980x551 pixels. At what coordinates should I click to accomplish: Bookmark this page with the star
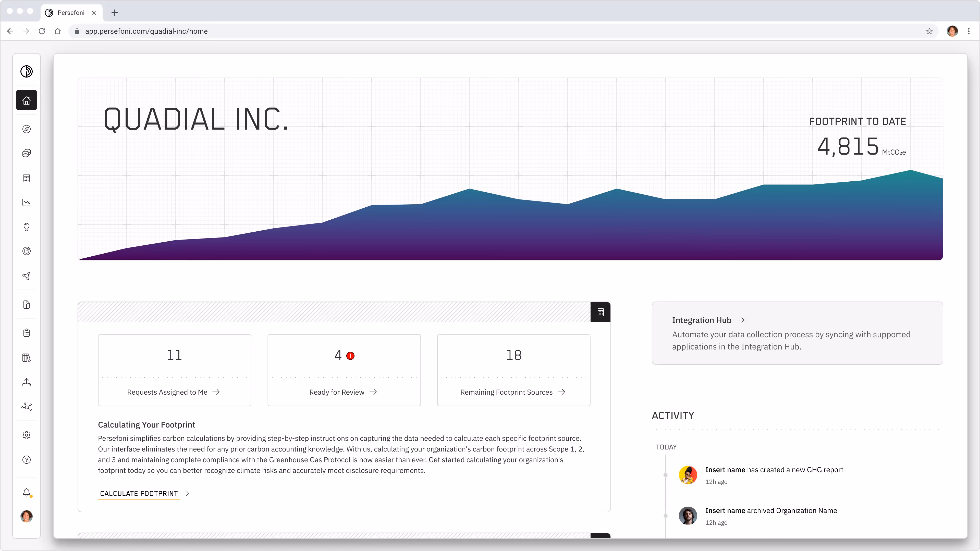[929, 31]
